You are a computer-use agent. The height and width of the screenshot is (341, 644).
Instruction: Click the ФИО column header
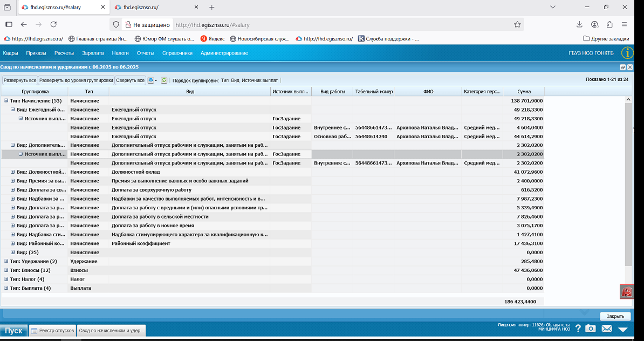[428, 92]
